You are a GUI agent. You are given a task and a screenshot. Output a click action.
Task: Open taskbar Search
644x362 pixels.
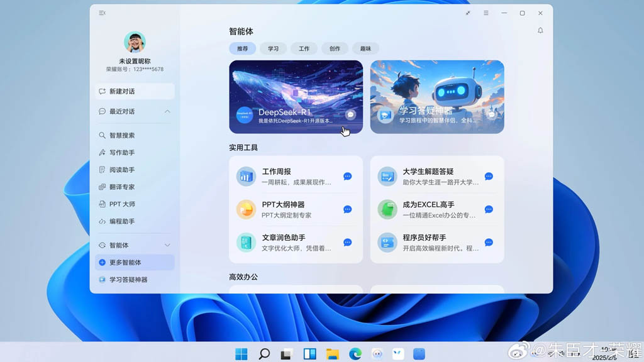click(x=264, y=354)
